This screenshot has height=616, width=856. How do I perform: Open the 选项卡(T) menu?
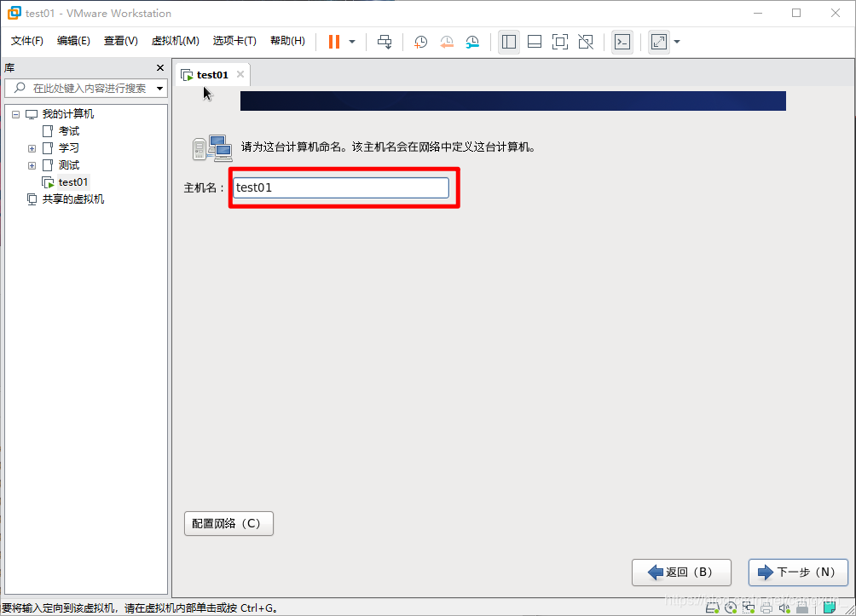coord(234,41)
